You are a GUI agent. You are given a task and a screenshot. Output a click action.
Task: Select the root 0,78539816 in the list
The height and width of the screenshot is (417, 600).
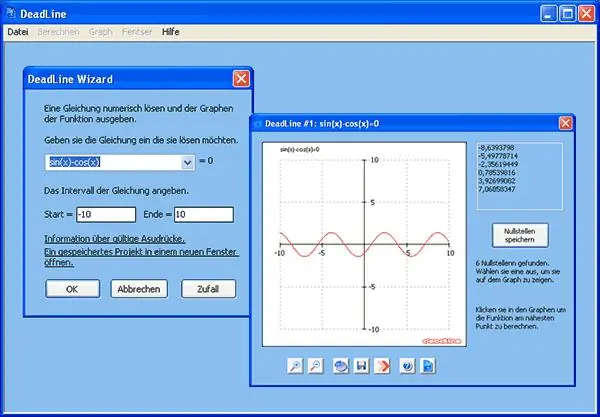[497, 173]
